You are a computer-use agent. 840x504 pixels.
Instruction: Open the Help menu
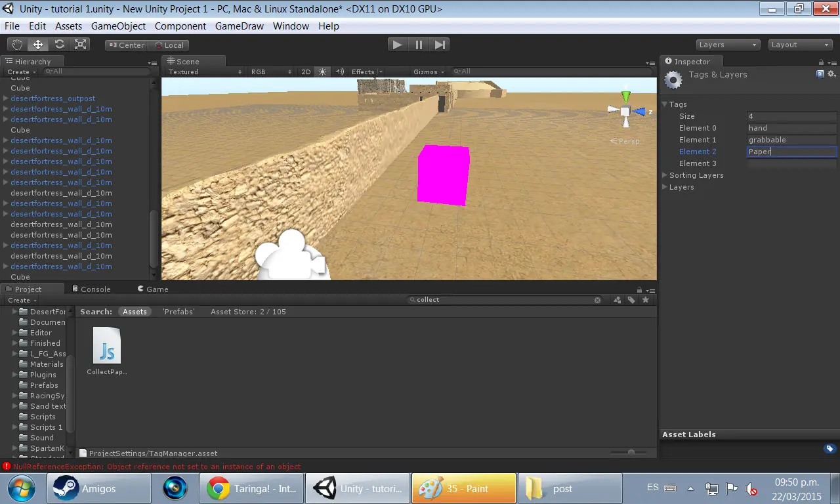[x=329, y=26]
